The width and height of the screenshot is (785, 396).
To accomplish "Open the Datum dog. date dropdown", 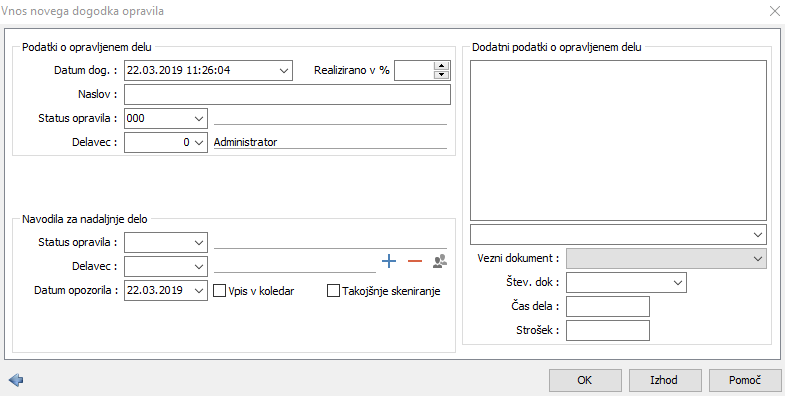I will click(284, 71).
